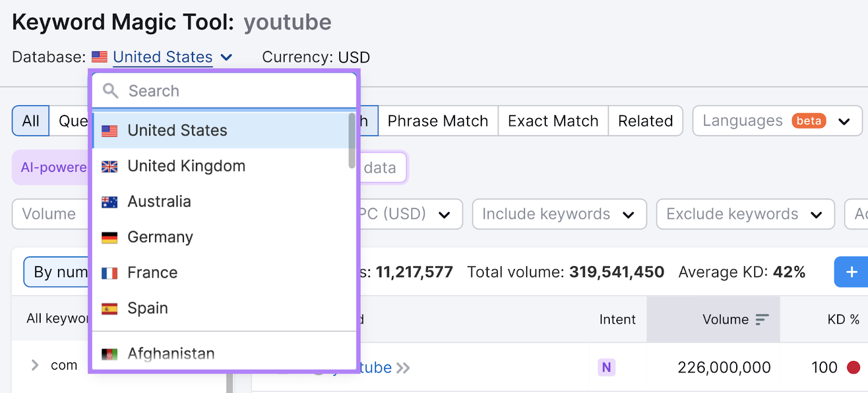Click the AI-powered feature button
The height and width of the screenshot is (393, 868).
tap(50, 167)
